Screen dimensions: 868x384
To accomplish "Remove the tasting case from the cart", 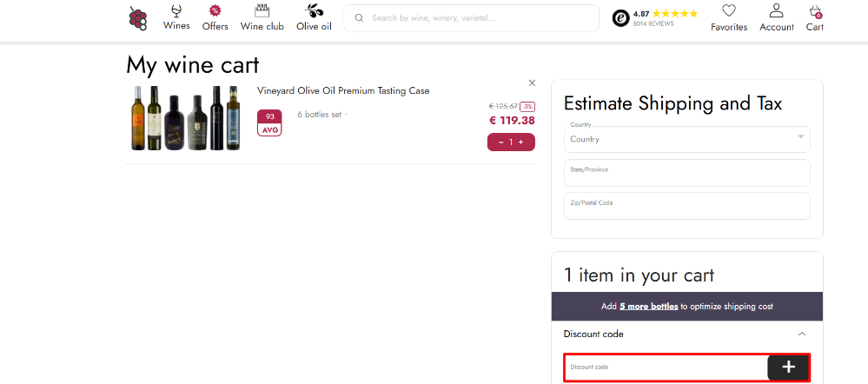I will 532,83.
